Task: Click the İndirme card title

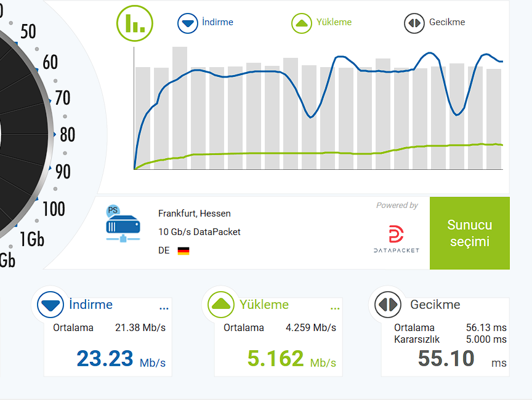Action: tap(91, 305)
